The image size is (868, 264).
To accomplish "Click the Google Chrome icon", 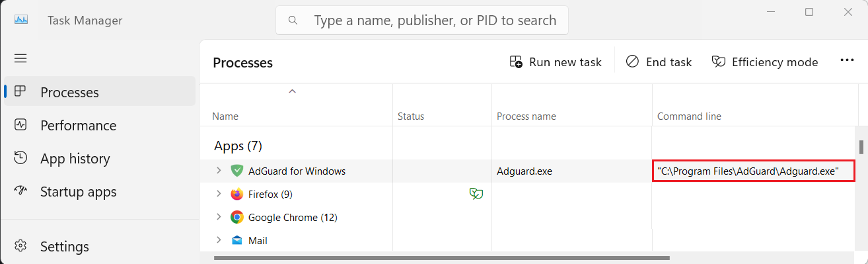I will tap(237, 217).
